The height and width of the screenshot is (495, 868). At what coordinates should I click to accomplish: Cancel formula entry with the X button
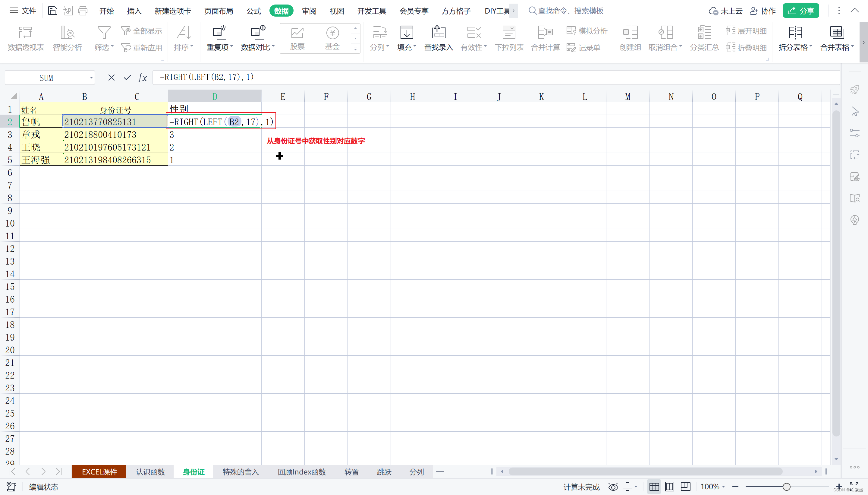112,78
